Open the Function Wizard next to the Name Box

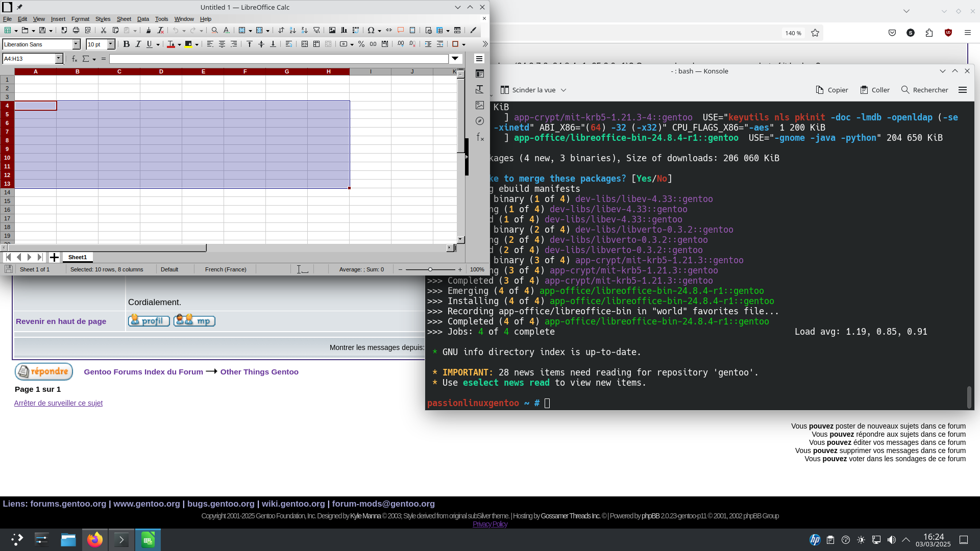coord(75,59)
